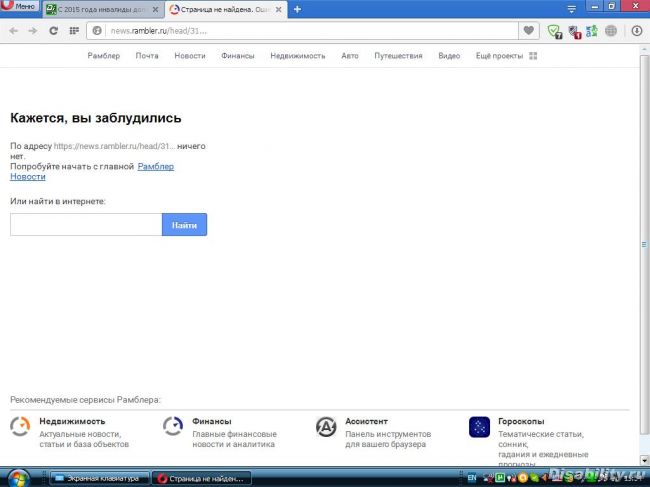The width and height of the screenshot is (650, 487).
Task: Open the Windows Start button
Action: 19,478
